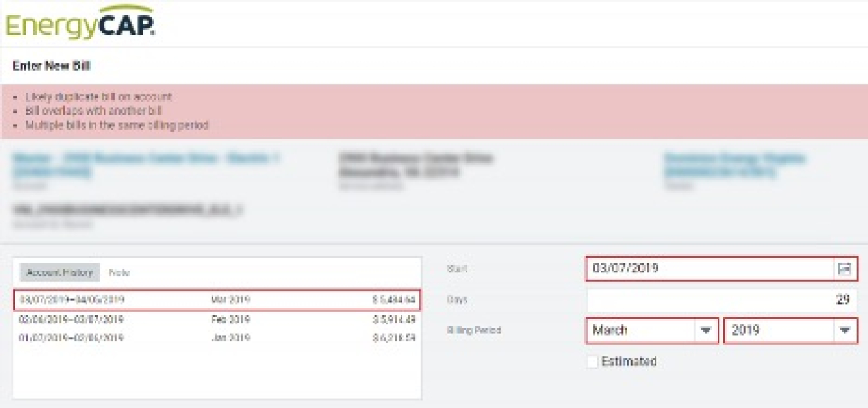
Task: Click the 'Multiple bills in the same billing period' warning
Action: pyautogui.click(x=116, y=125)
